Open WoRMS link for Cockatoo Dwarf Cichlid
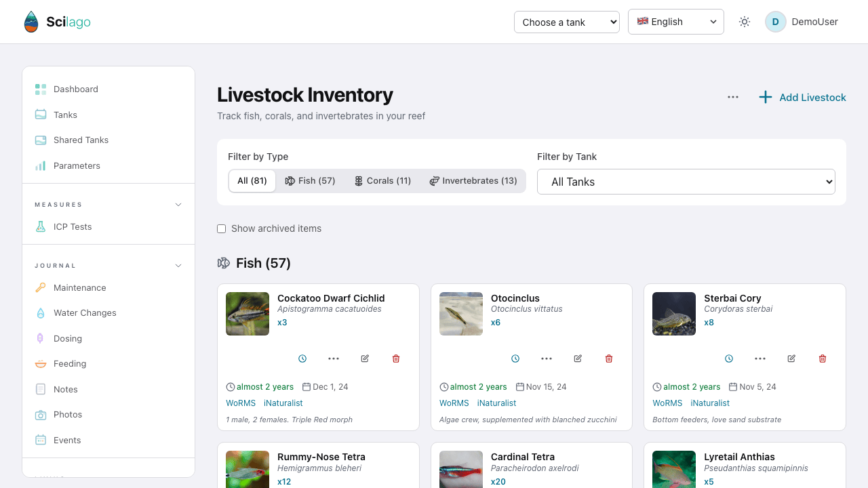Screen dimensions: 868x488 pos(241,403)
